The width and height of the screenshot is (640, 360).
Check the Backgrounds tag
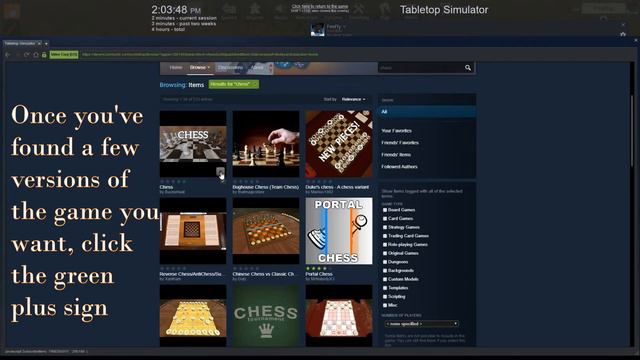(385, 271)
